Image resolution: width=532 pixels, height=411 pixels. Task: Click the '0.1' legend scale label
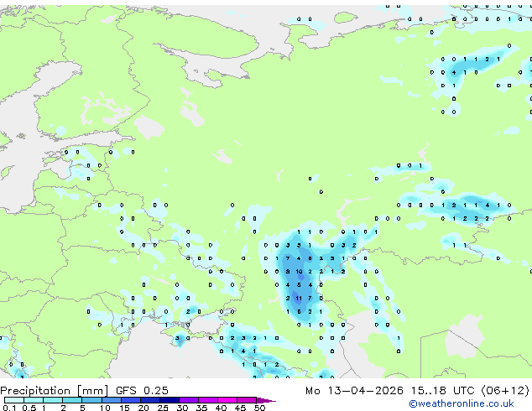pos(9,408)
